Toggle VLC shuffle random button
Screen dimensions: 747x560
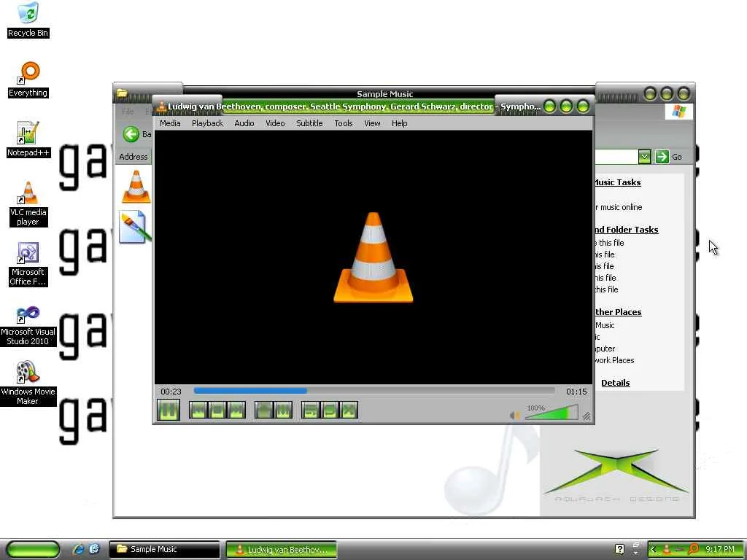[x=349, y=410]
